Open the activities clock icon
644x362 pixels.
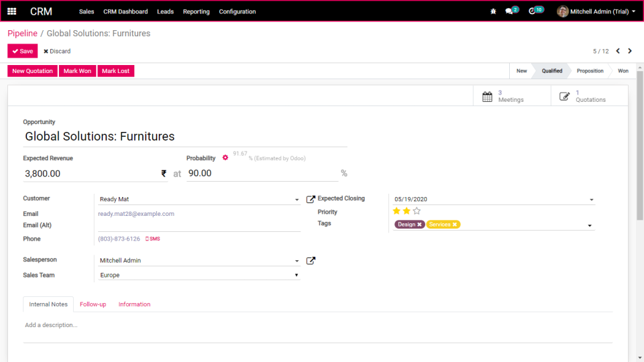(532, 11)
